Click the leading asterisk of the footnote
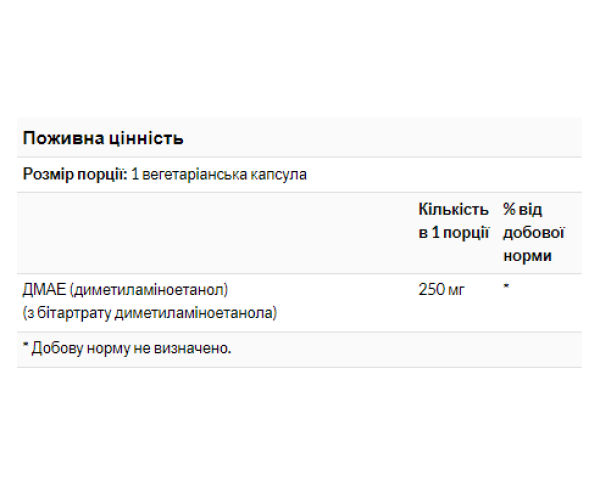The image size is (600, 500). 25,347
